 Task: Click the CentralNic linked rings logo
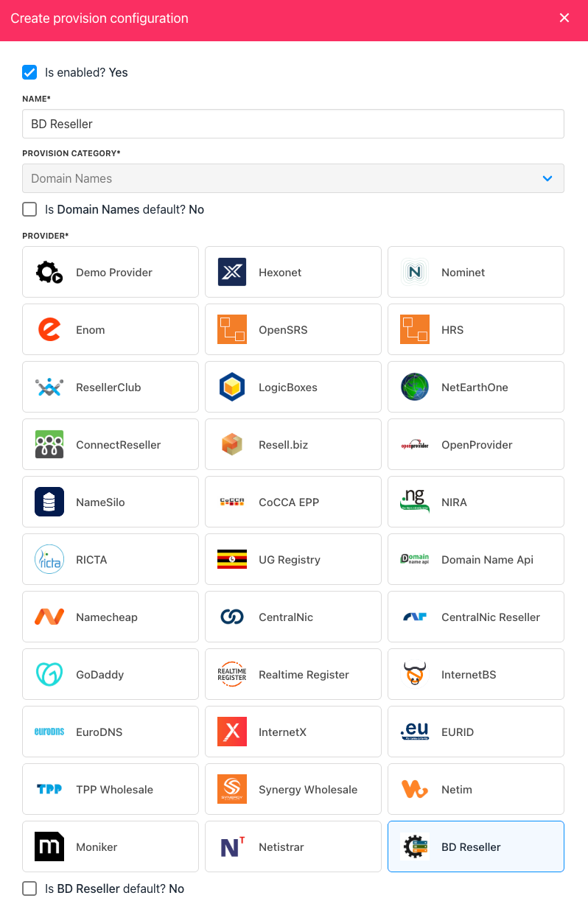[x=232, y=617]
